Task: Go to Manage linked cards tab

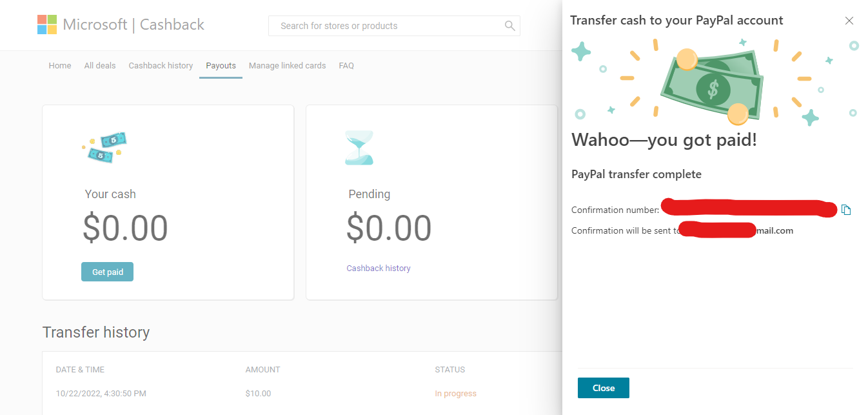Action: coord(287,66)
